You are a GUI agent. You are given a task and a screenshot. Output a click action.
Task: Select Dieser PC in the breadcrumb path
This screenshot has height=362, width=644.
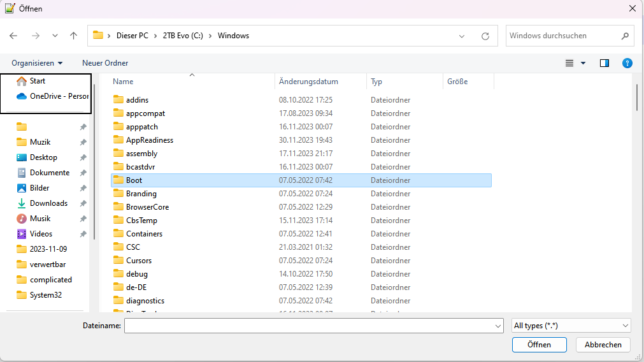point(132,36)
